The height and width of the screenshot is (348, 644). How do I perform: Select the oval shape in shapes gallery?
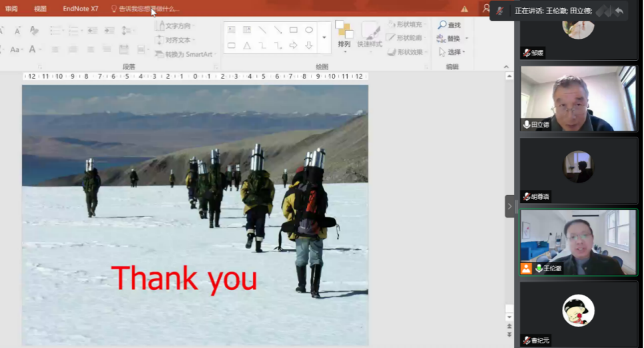tap(309, 30)
